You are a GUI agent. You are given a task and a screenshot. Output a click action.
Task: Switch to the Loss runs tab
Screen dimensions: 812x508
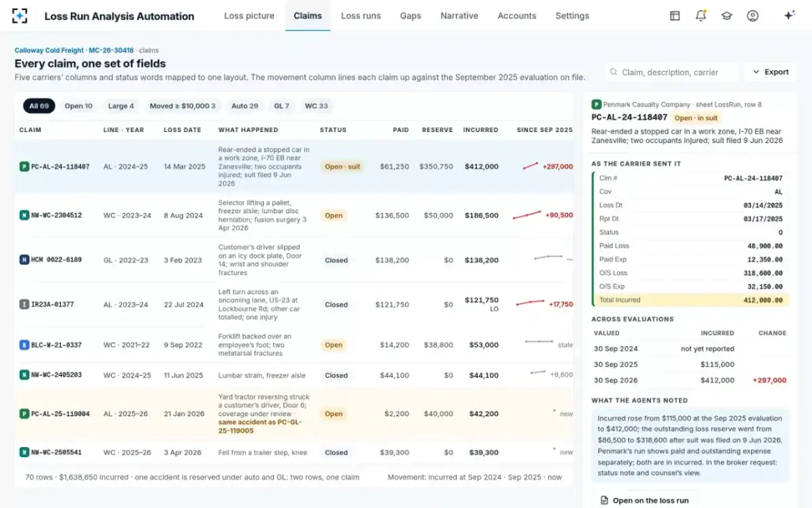pyautogui.click(x=361, y=16)
